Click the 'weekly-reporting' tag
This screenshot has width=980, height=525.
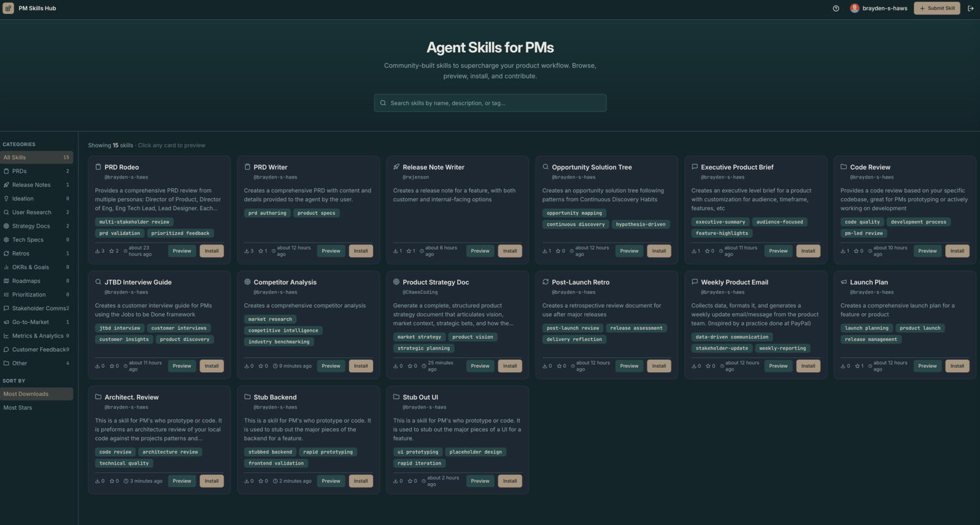[782, 348]
